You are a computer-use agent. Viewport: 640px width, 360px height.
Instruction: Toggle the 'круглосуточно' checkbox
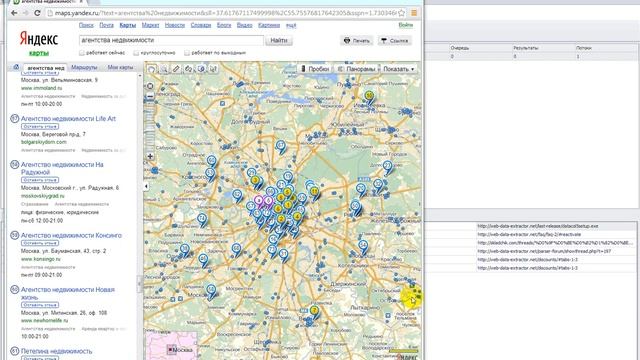136,53
